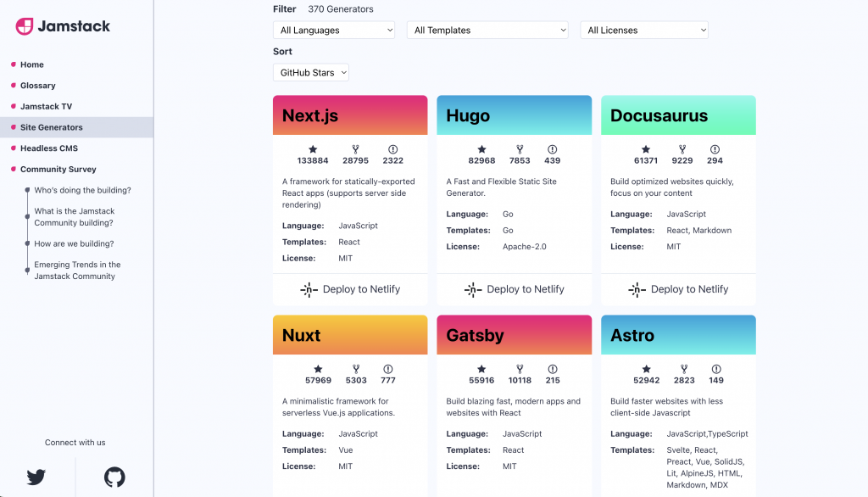Click the issues icon on Next.js card
868x497 pixels.
tap(393, 149)
